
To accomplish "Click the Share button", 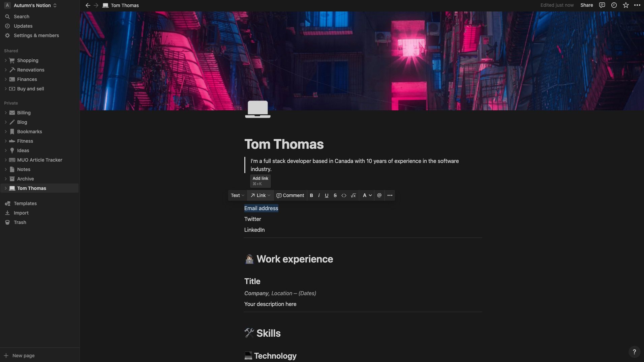I will tap(586, 5).
